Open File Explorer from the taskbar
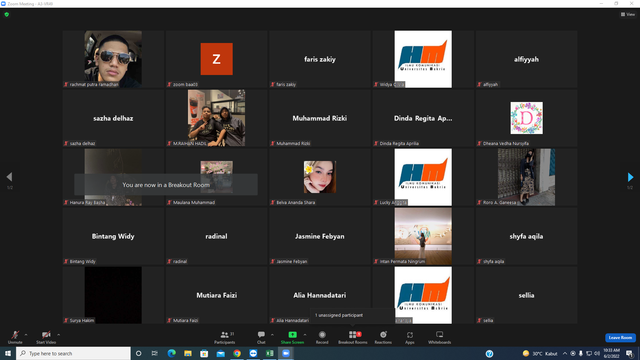Screen dimensions: 640x360 [188, 353]
